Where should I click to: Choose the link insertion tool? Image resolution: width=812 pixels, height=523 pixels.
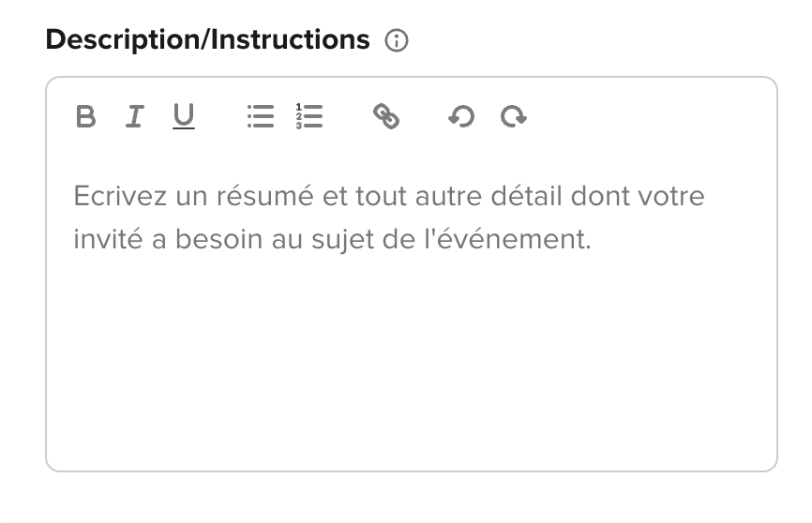386,116
